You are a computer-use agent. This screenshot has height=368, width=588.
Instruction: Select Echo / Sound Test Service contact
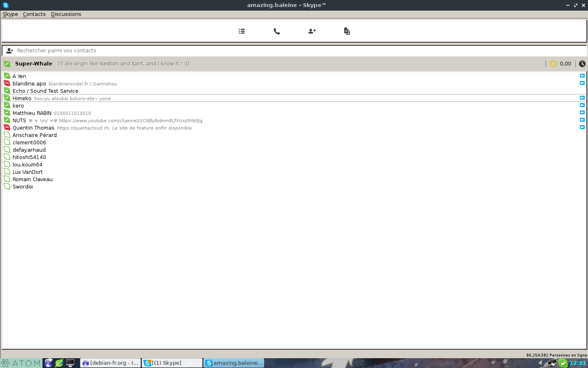pos(294,91)
